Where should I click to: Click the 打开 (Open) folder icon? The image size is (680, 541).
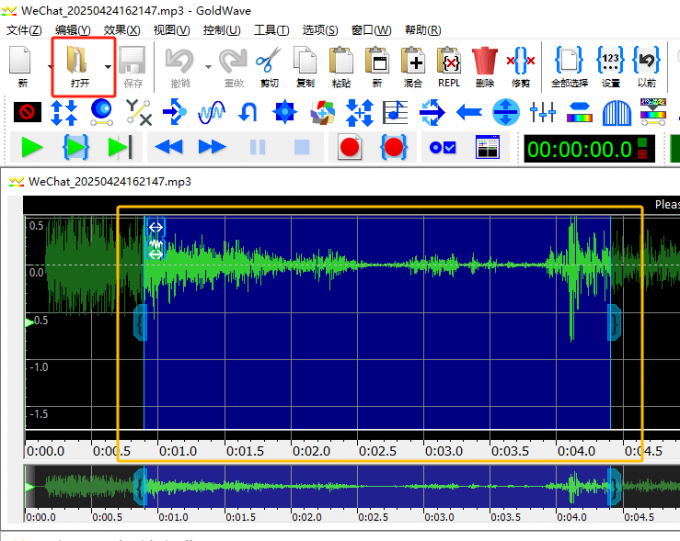pyautogui.click(x=77, y=60)
